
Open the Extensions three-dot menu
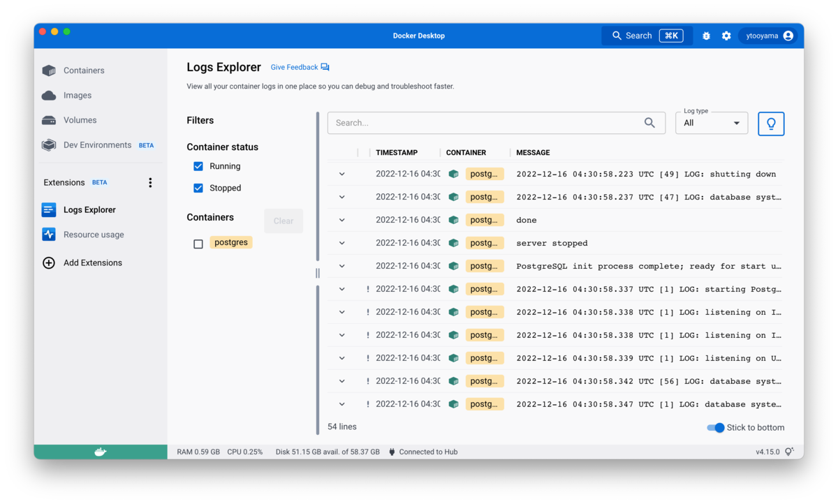(x=150, y=183)
